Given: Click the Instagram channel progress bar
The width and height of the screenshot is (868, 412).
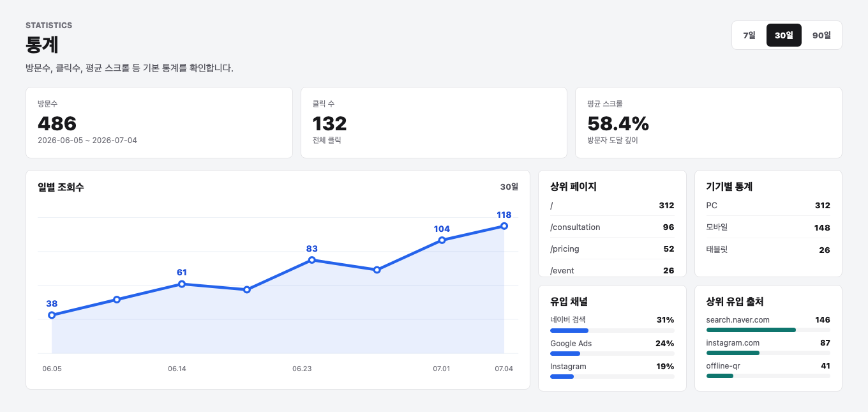Looking at the screenshot, I should click(612, 376).
